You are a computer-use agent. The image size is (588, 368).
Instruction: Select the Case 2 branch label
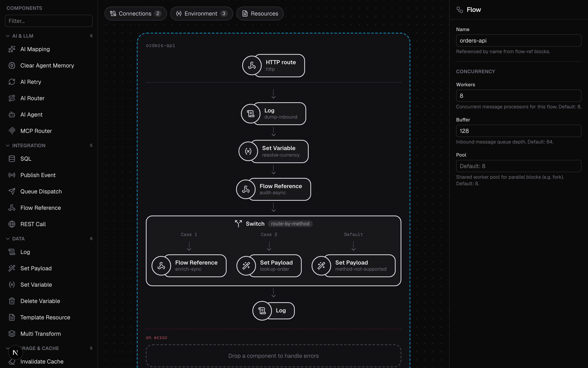(269, 234)
